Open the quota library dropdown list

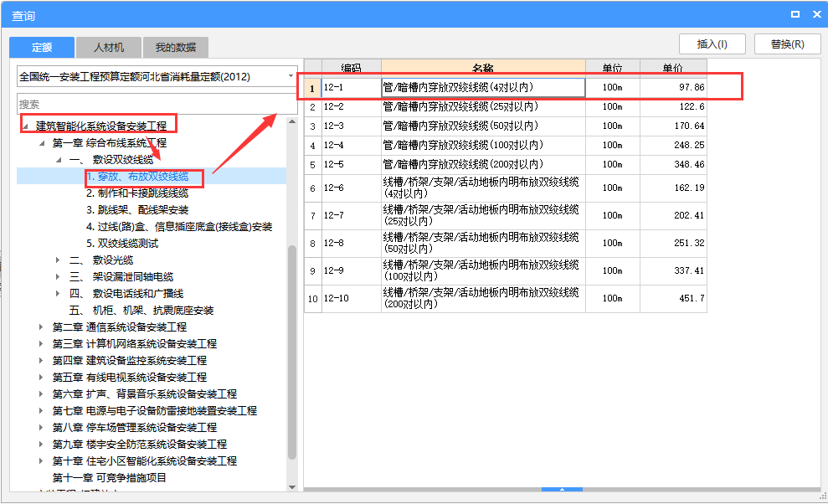click(289, 75)
